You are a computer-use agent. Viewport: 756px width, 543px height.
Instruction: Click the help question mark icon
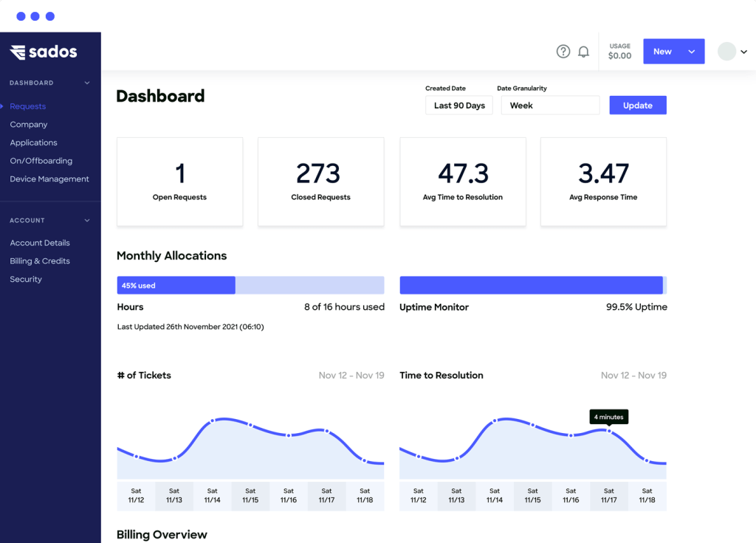[563, 52]
